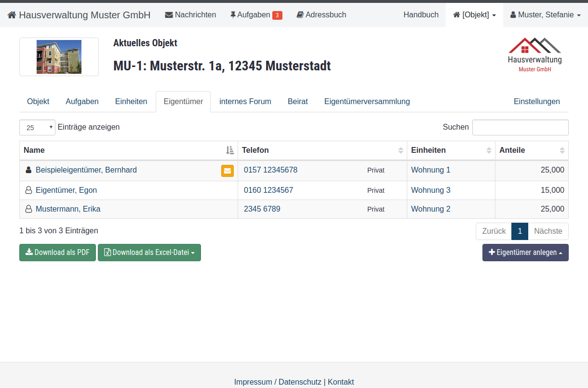Click the orange envelope icon for Bernhard

[x=227, y=171]
